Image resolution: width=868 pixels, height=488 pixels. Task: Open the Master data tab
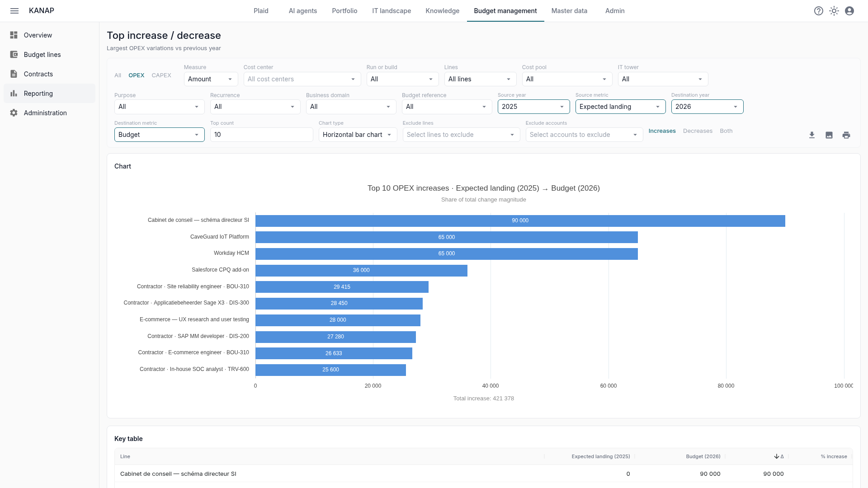[x=569, y=11]
